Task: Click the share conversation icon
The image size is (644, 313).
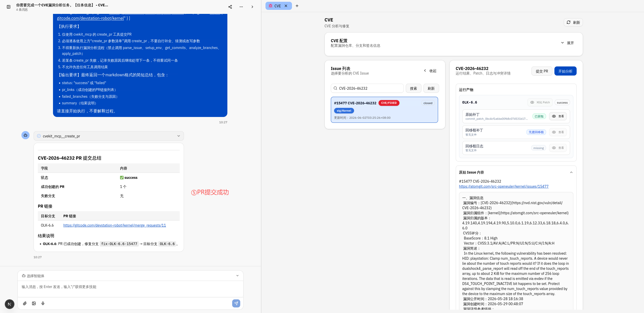Action: tap(230, 7)
